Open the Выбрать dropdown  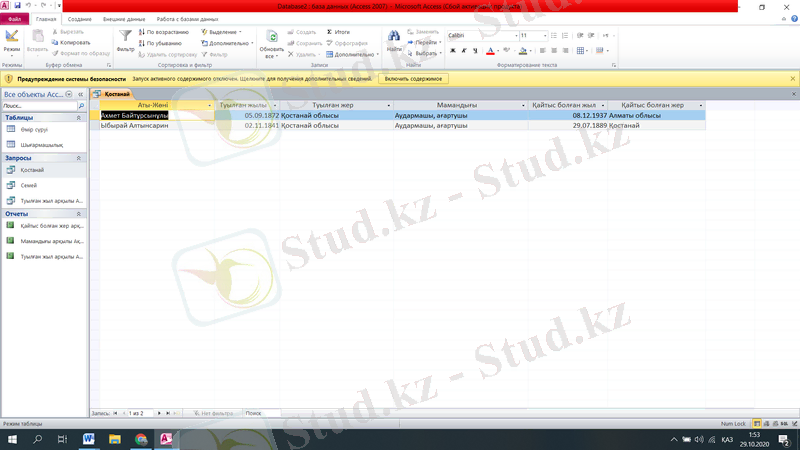[424, 53]
